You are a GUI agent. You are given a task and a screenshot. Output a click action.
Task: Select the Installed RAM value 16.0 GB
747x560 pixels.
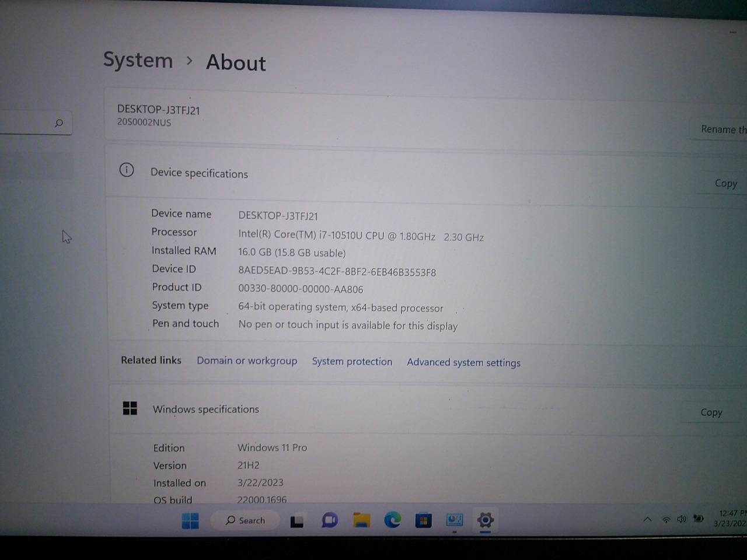pos(292,253)
